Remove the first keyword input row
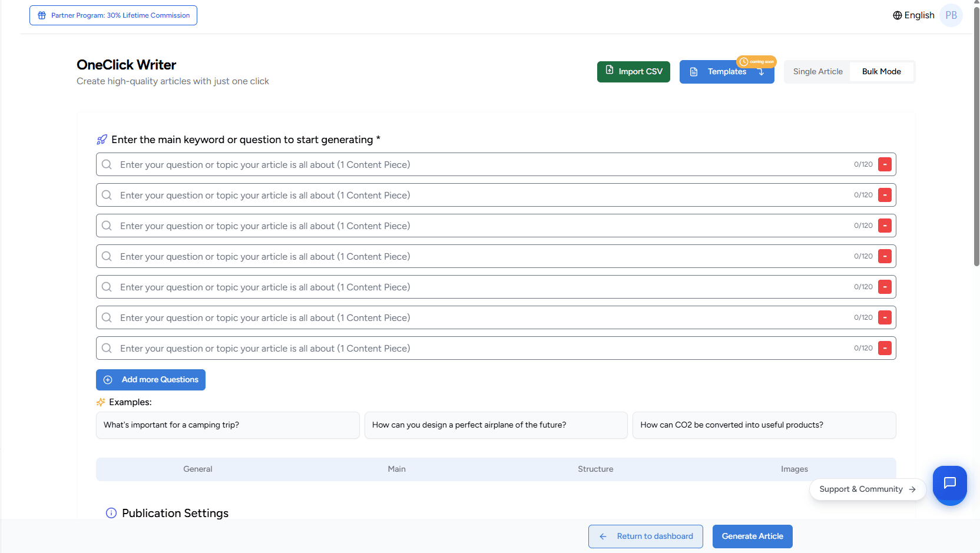Image resolution: width=980 pixels, height=553 pixels. (x=885, y=164)
